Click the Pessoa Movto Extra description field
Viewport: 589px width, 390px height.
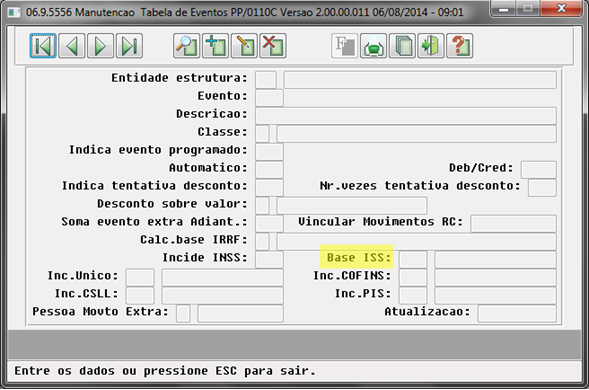tap(241, 314)
